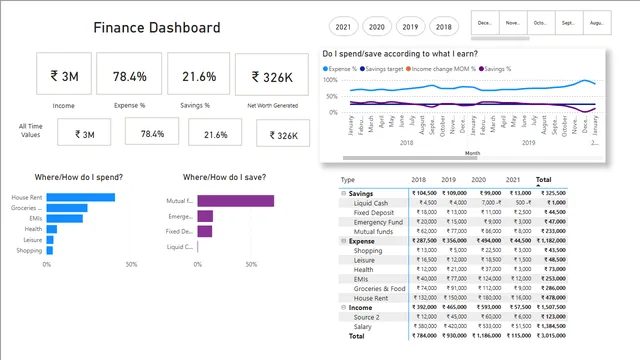
Task: Filter by the 2019 year button
Action: click(x=410, y=27)
